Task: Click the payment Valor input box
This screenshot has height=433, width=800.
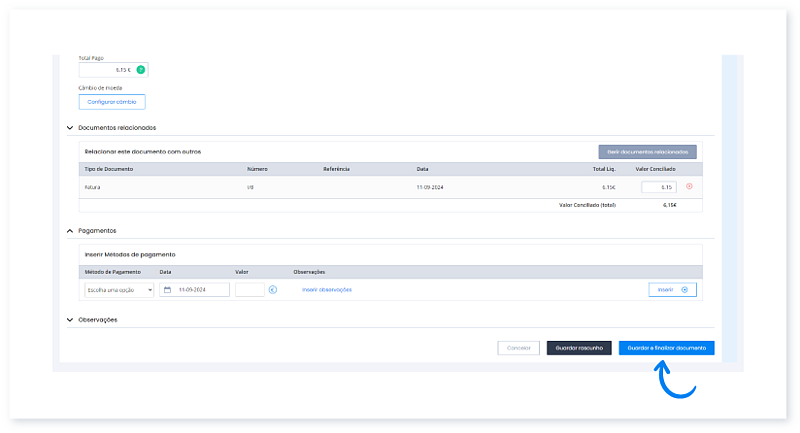Action: point(250,290)
